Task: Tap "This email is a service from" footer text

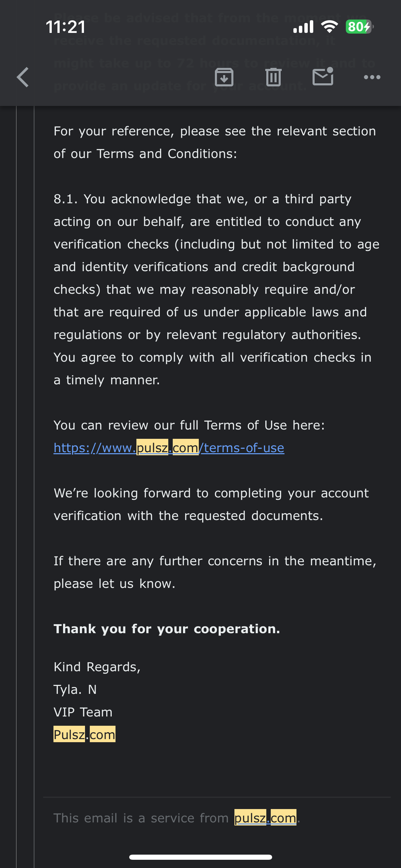Action: [141, 818]
